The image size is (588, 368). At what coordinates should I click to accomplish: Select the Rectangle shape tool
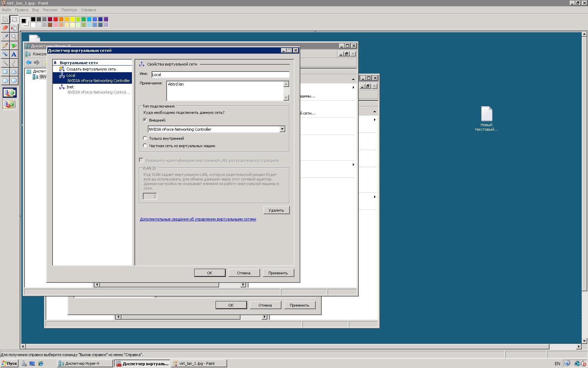[5, 72]
